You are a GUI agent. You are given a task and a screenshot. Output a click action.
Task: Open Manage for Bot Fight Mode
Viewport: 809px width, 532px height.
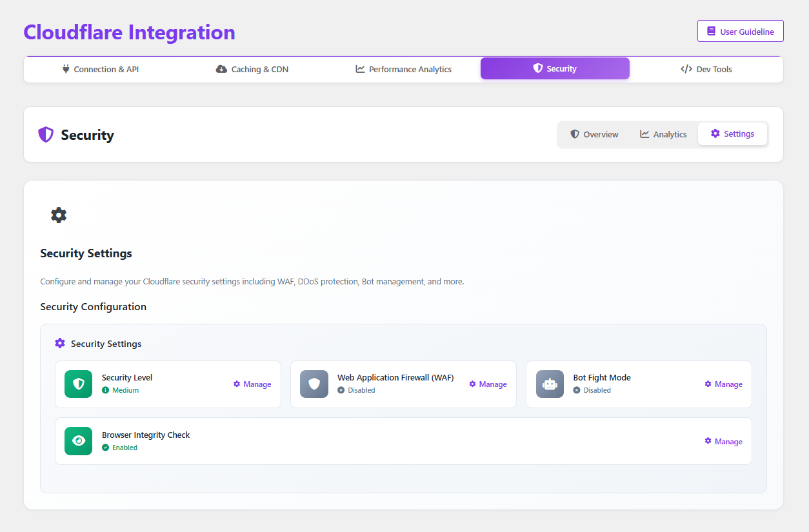[x=723, y=384]
